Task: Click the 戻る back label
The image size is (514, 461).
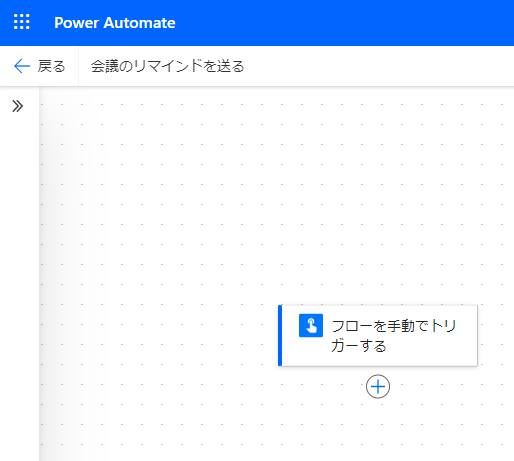Action: point(51,66)
